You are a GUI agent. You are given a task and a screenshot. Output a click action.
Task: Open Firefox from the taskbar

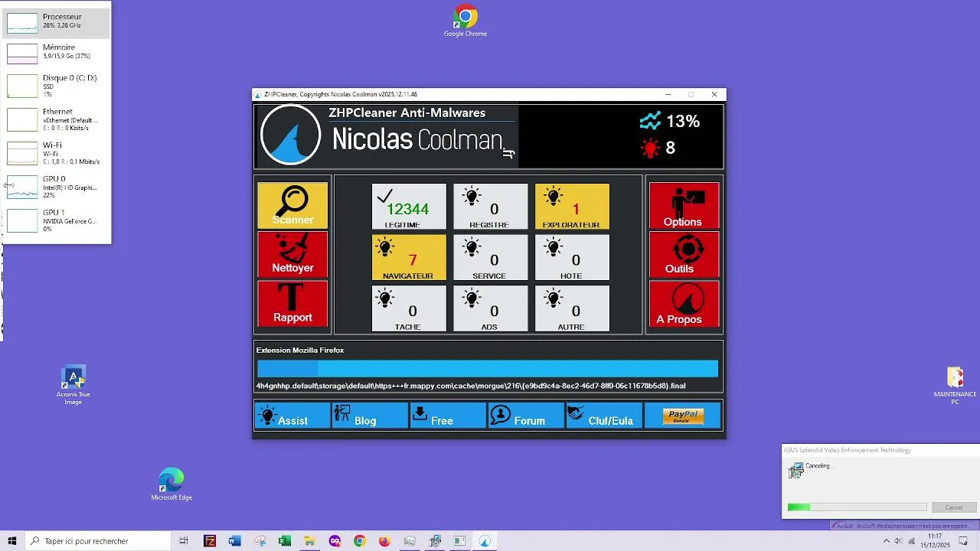pos(384,541)
